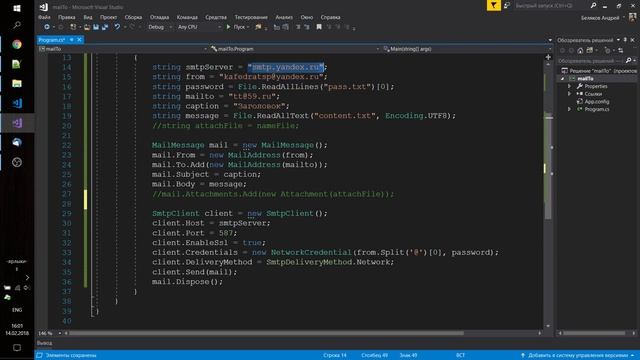Close the Program.cs tab

coord(79,40)
